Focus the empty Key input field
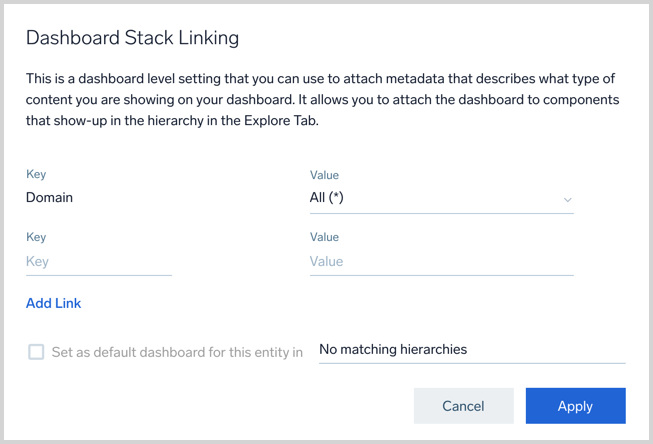653x444 pixels. click(x=98, y=262)
